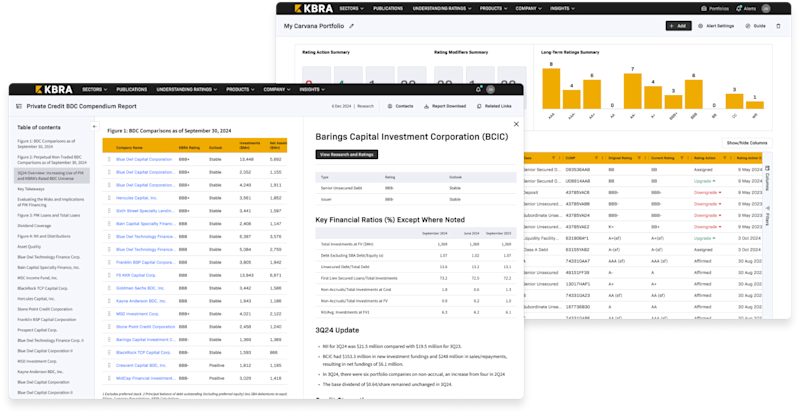Expand Sectors menu in report window
Screen dimensions: 800x412
95,89
